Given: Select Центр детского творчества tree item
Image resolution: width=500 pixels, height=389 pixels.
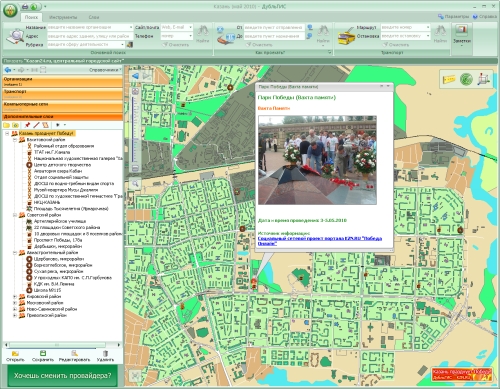Looking at the screenshot, I should click(x=62, y=165).
